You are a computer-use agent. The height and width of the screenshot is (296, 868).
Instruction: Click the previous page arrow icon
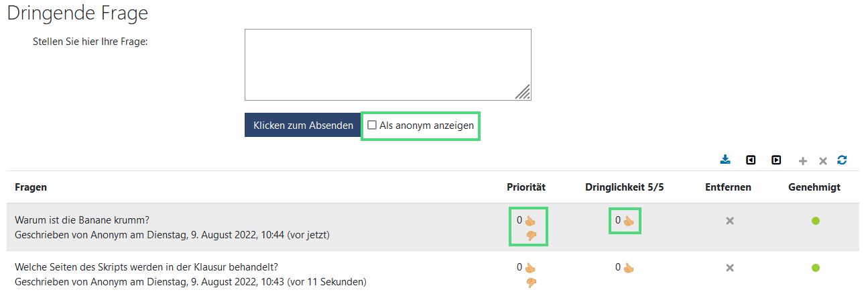coord(751,160)
